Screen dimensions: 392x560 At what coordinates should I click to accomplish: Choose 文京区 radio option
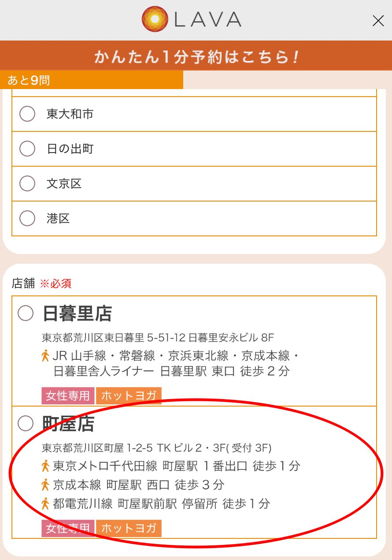point(27,183)
